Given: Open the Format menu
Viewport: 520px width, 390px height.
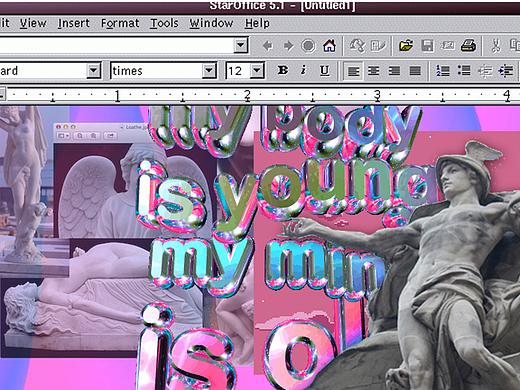Looking at the screenshot, I should [120, 23].
